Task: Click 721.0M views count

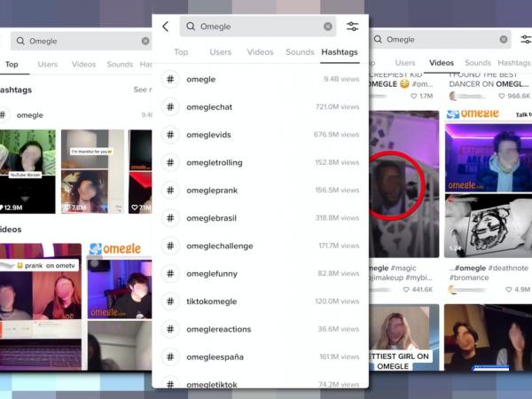Action: point(337,107)
